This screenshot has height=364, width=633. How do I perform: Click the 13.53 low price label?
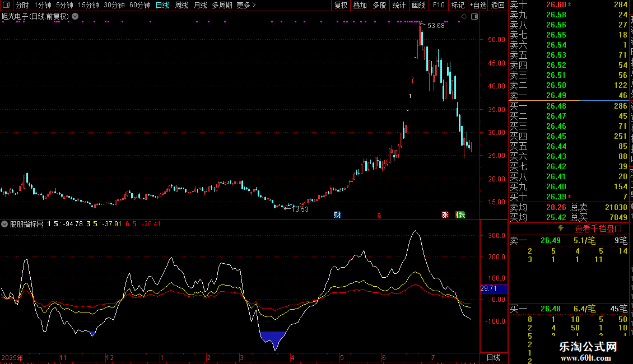click(x=300, y=209)
